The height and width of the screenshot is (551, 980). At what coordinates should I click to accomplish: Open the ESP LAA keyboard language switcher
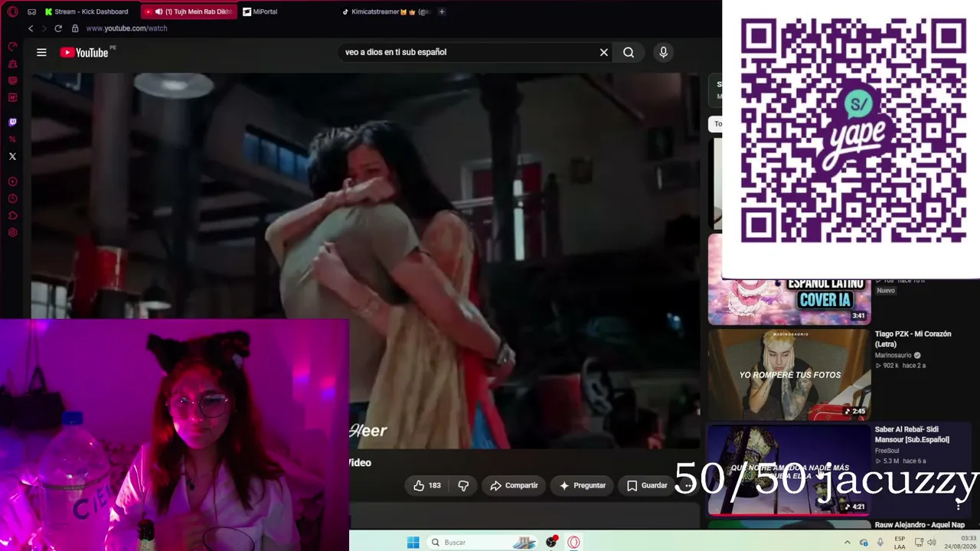click(900, 542)
